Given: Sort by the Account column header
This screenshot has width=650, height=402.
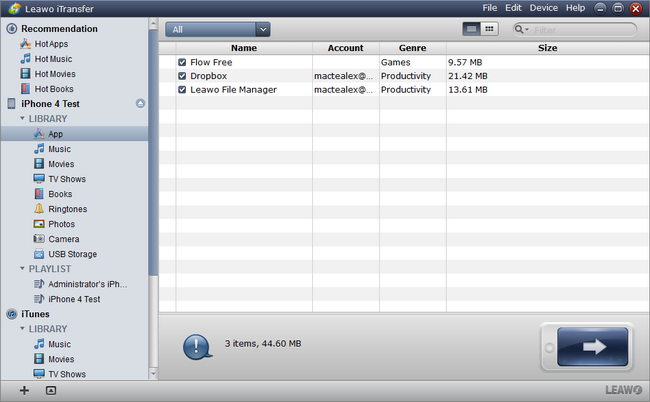Looking at the screenshot, I should (x=346, y=48).
